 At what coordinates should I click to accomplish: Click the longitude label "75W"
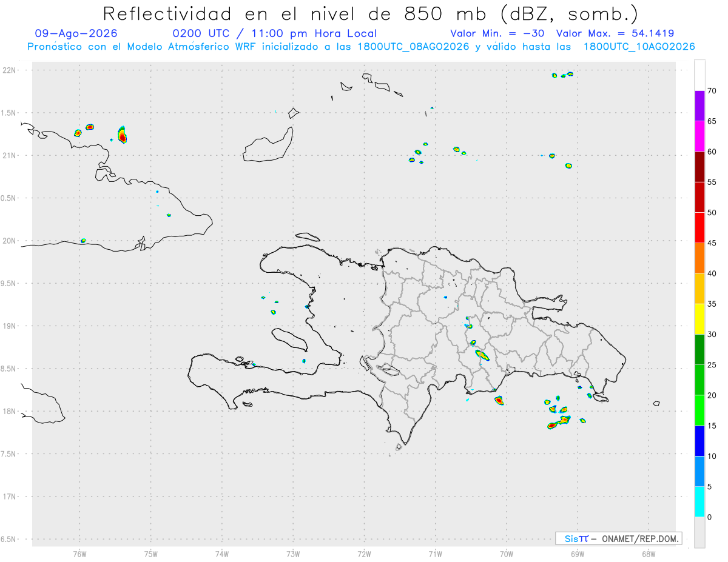point(151,554)
